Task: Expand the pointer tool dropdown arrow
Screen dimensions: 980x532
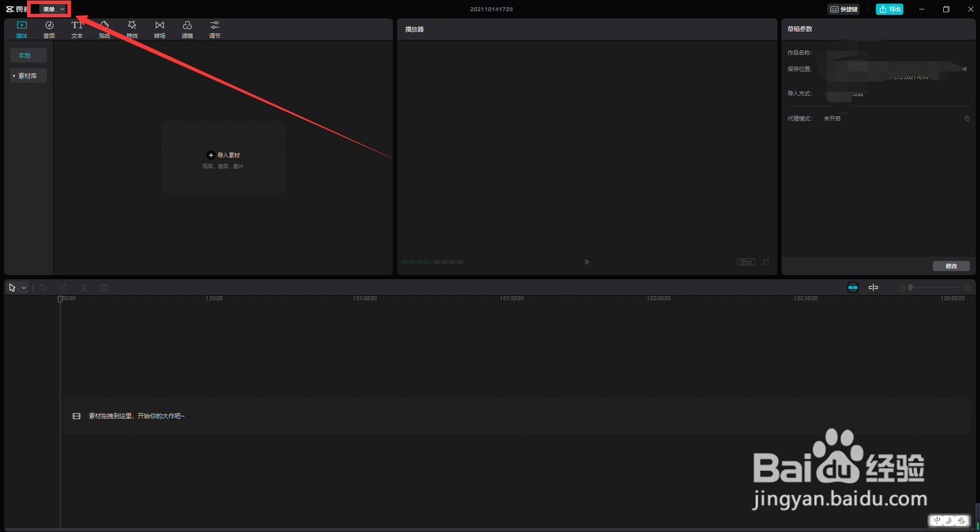Action: (x=24, y=288)
